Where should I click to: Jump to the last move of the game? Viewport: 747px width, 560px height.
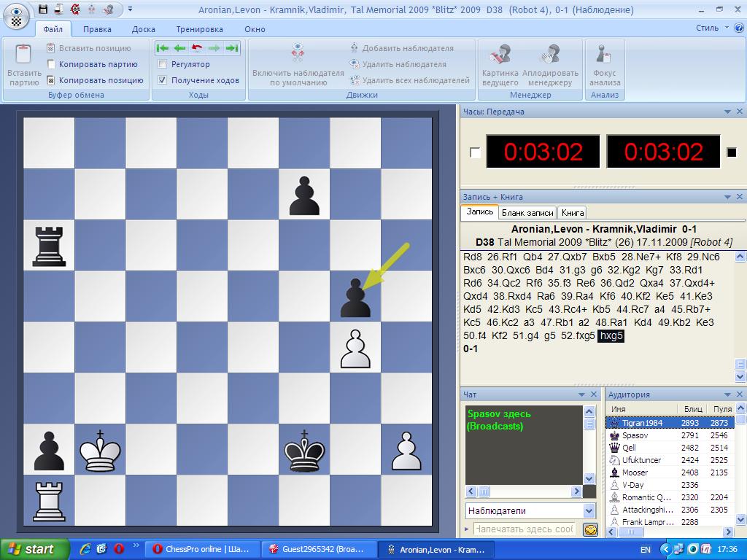click(x=231, y=48)
